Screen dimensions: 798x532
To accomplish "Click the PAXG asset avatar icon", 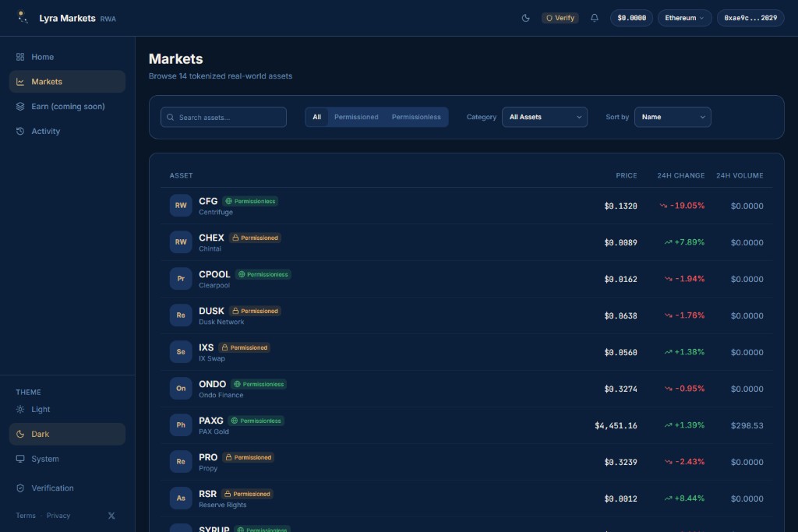I will 181,425.
